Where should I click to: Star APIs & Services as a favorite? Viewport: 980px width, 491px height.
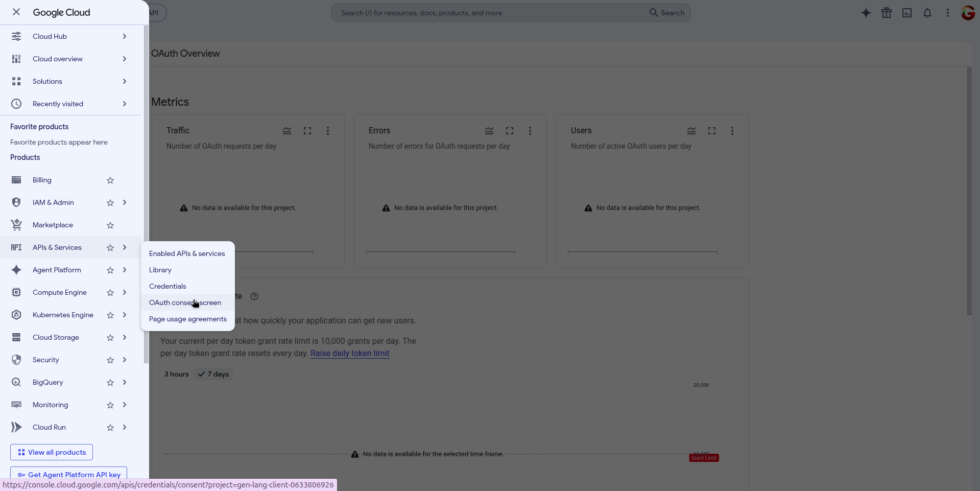point(110,247)
